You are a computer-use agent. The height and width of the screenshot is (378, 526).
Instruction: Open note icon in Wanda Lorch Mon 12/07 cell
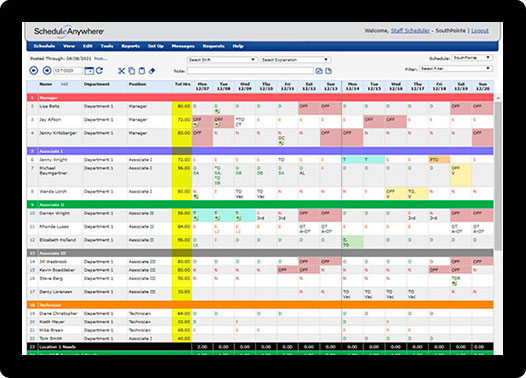pyautogui.click(x=196, y=197)
